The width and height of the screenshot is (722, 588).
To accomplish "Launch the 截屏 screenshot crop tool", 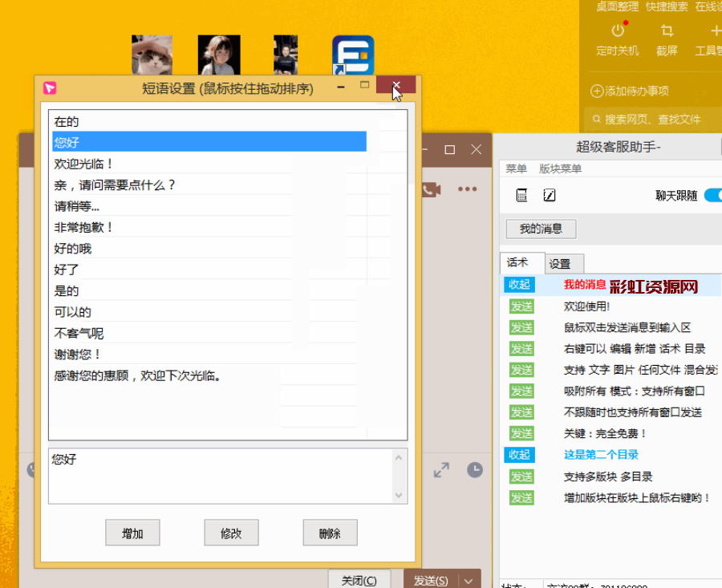I will (667, 39).
